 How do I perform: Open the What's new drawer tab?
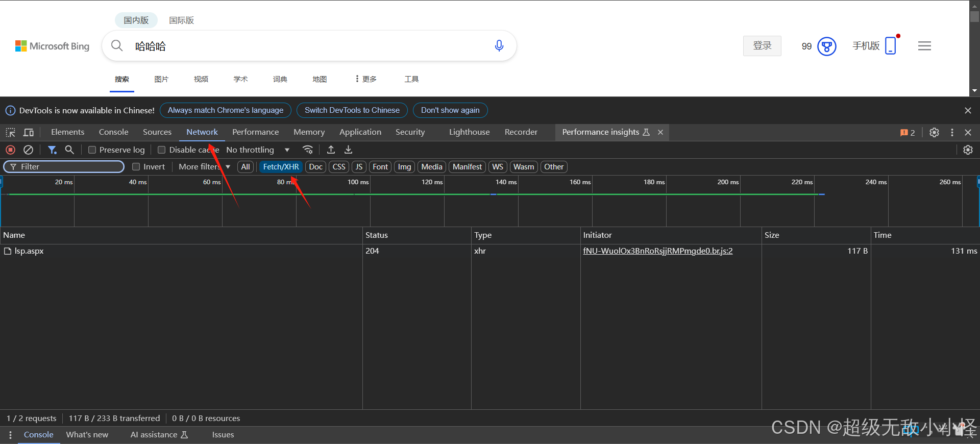(x=87, y=435)
